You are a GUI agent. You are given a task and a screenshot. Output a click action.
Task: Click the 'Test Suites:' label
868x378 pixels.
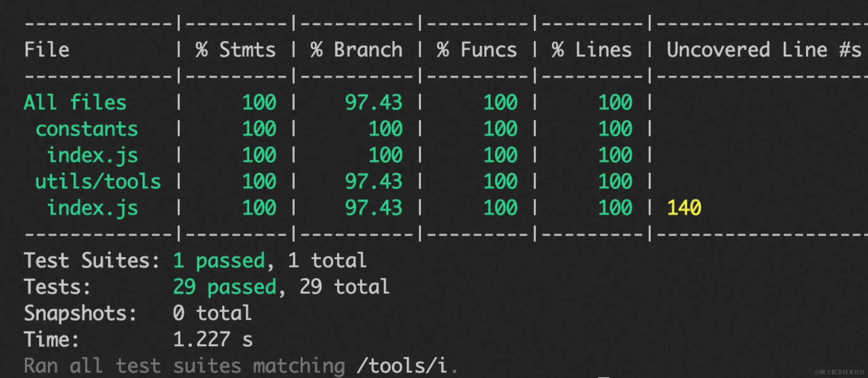[92, 260]
